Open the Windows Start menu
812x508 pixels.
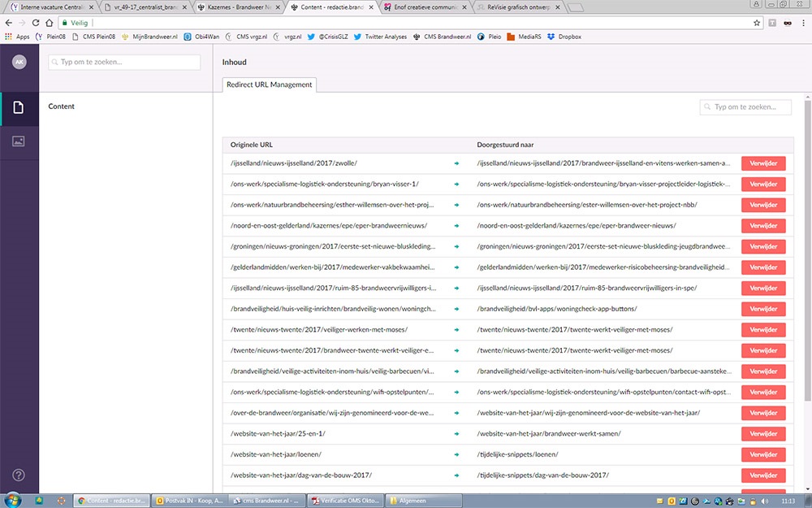15,500
